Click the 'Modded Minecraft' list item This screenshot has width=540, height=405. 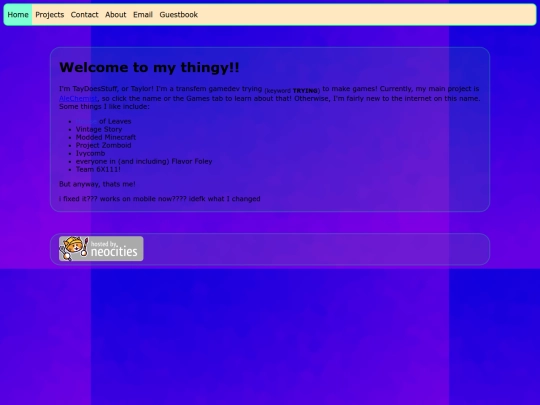tap(106, 137)
